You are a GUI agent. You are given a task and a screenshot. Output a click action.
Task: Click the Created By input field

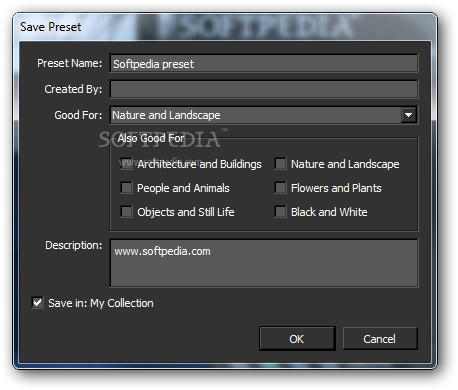[x=264, y=89]
